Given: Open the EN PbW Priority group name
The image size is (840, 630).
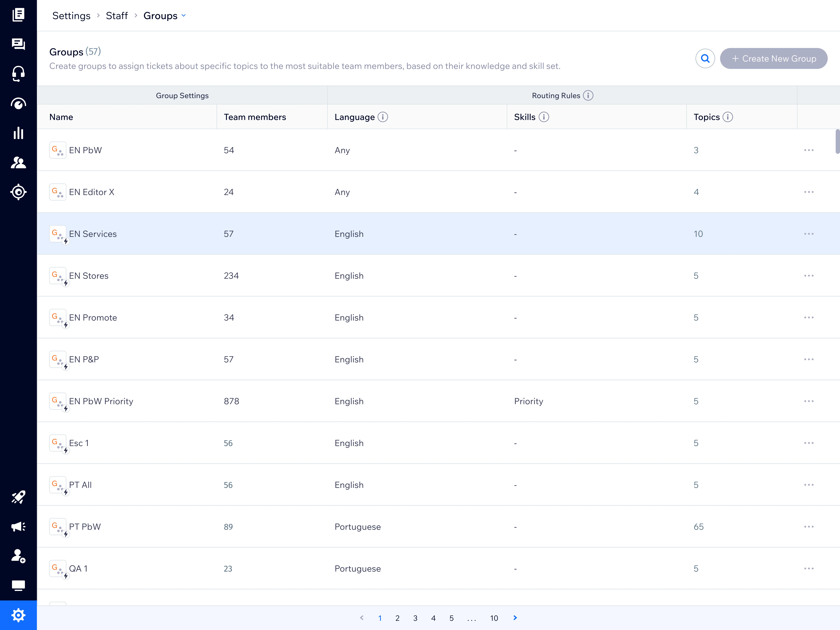Looking at the screenshot, I should coord(101,401).
